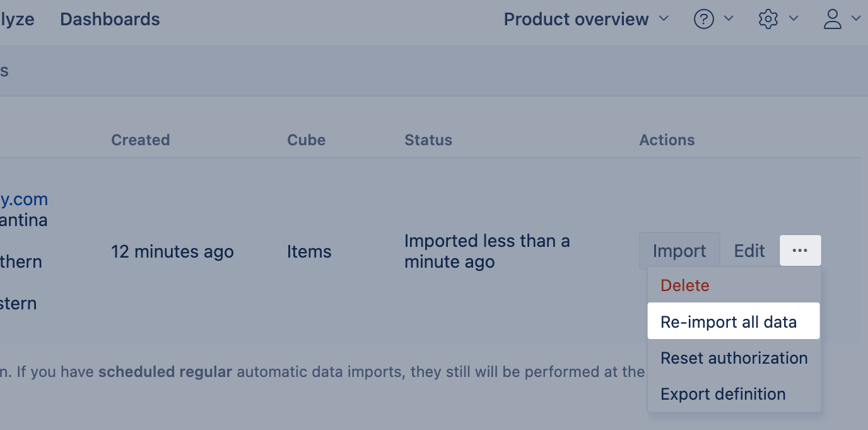Open the blue source application link
Image resolution: width=868 pixels, height=430 pixels.
(x=24, y=200)
